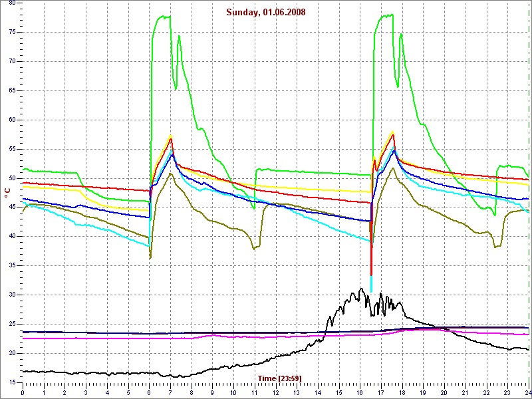Click the black curve's highest peak
Screen dimensions: 532x399
(x=361, y=289)
